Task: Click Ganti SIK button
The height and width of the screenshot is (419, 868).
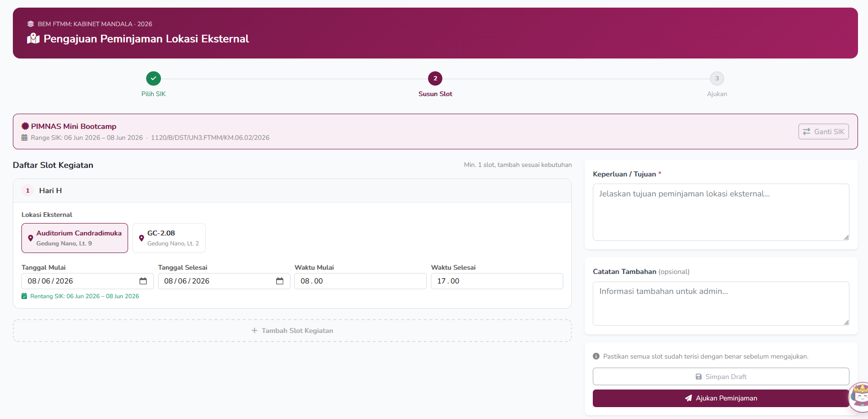Action: pyautogui.click(x=824, y=132)
